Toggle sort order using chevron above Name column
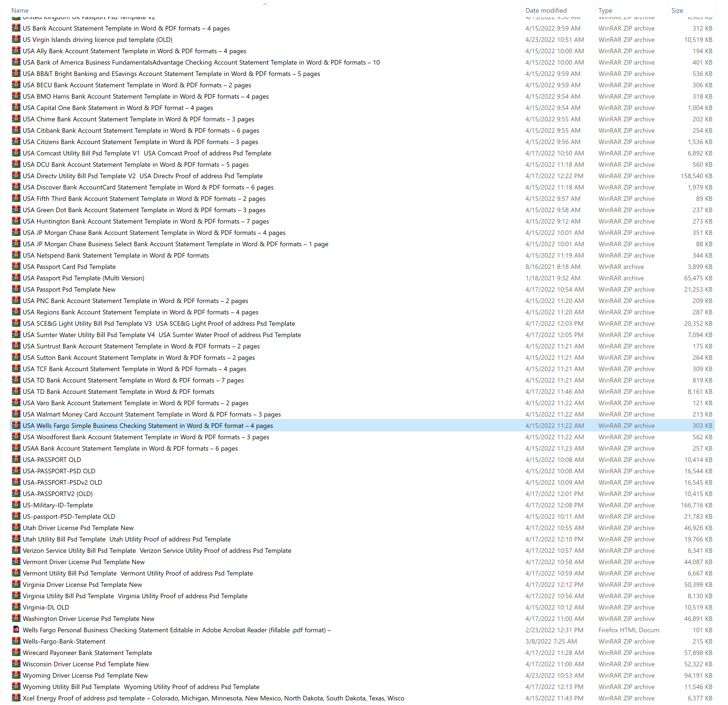 [x=265, y=4]
